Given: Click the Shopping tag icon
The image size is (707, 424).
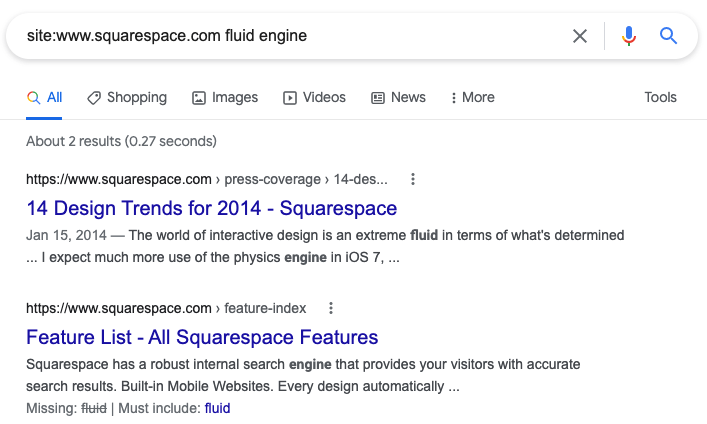Looking at the screenshot, I should click(x=94, y=98).
